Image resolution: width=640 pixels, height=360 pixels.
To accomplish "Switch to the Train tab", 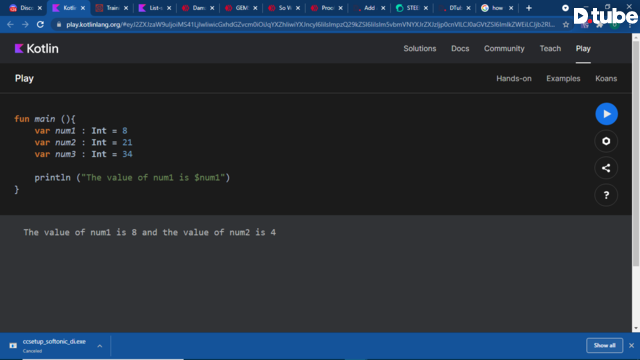I will pos(111,8).
